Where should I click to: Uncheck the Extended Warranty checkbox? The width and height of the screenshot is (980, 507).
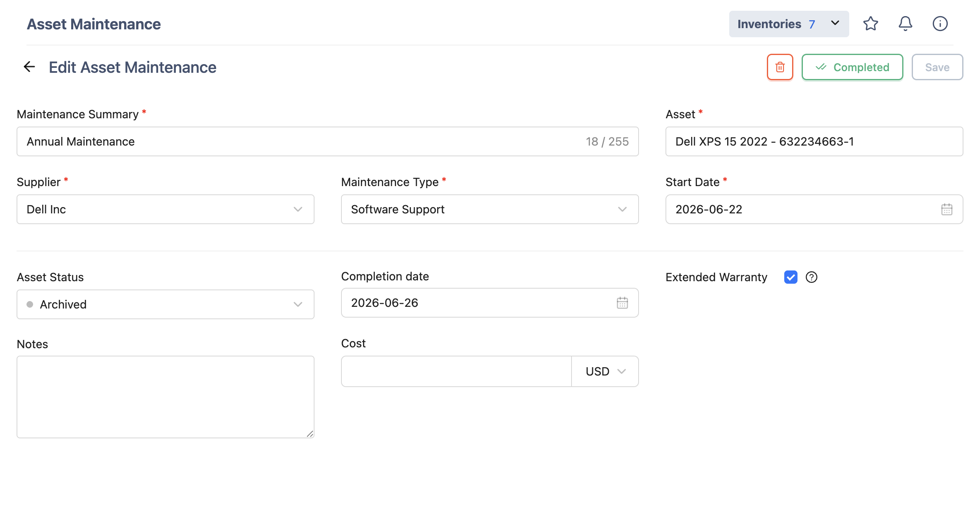click(790, 277)
